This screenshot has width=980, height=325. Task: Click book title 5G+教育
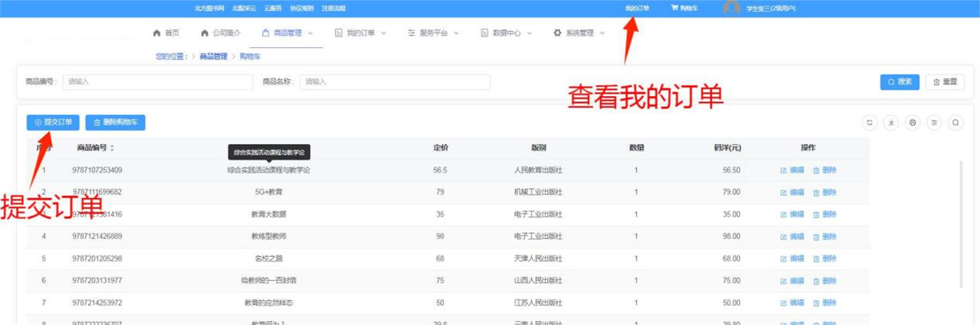[x=268, y=192]
